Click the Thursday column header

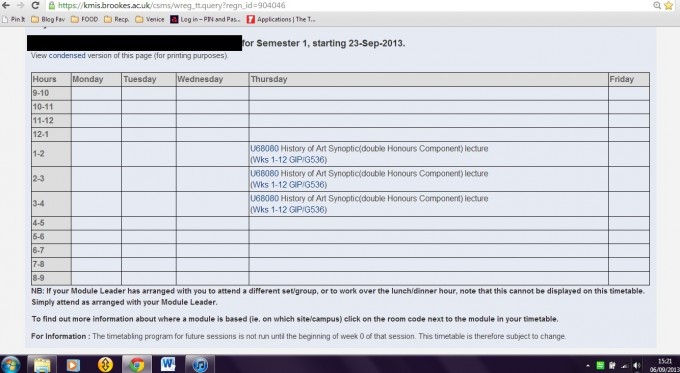[x=428, y=79]
